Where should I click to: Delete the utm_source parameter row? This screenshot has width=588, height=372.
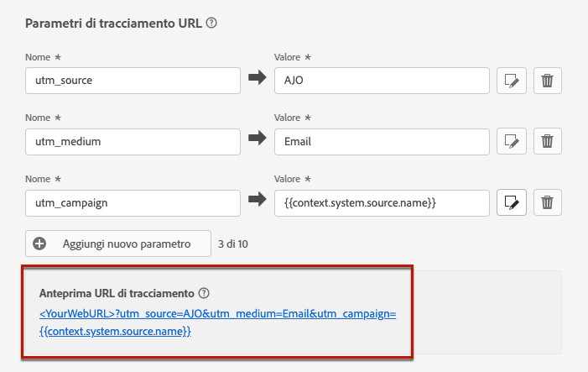click(548, 81)
